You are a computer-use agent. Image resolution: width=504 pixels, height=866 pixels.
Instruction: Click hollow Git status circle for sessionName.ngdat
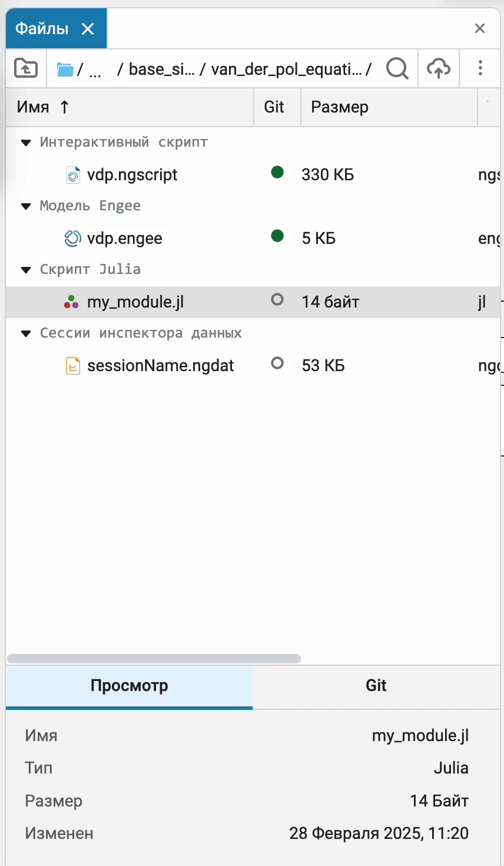[x=277, y=363]
